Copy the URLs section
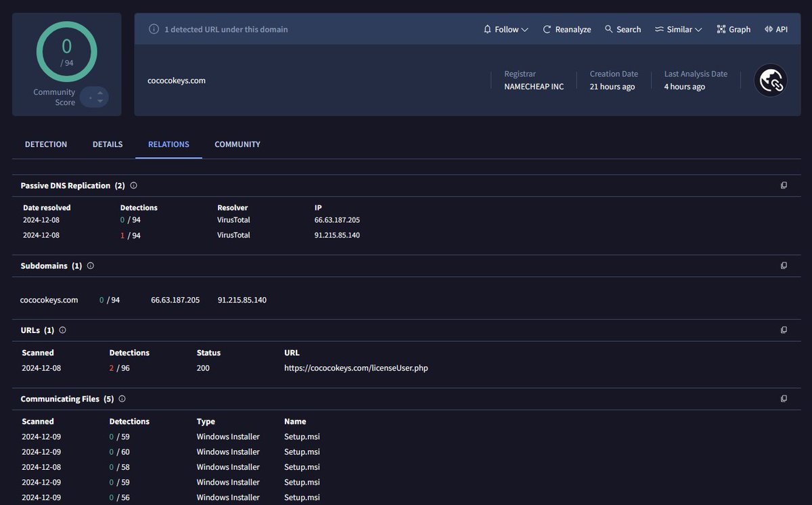This screenshot has height=505, width=812. (784, 330)
